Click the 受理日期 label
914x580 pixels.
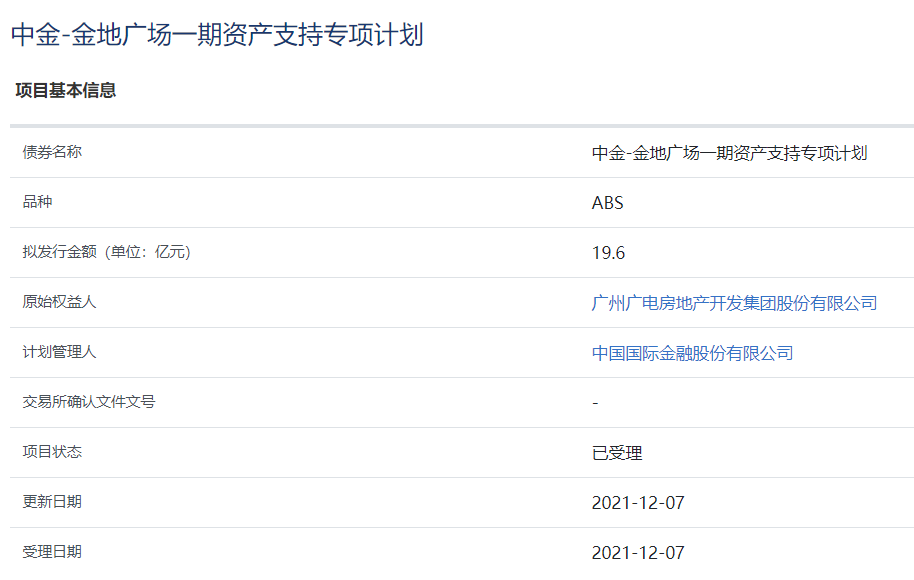coord(52,552)
